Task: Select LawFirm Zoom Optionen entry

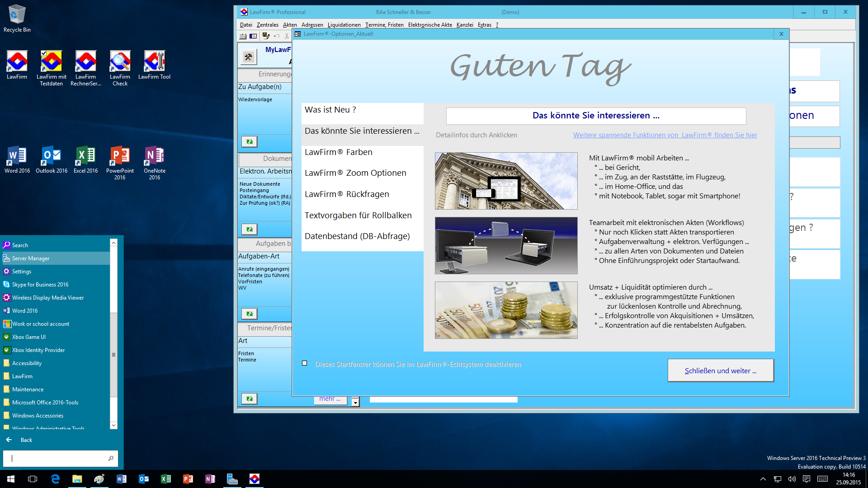Action: (x=355, y=173)
